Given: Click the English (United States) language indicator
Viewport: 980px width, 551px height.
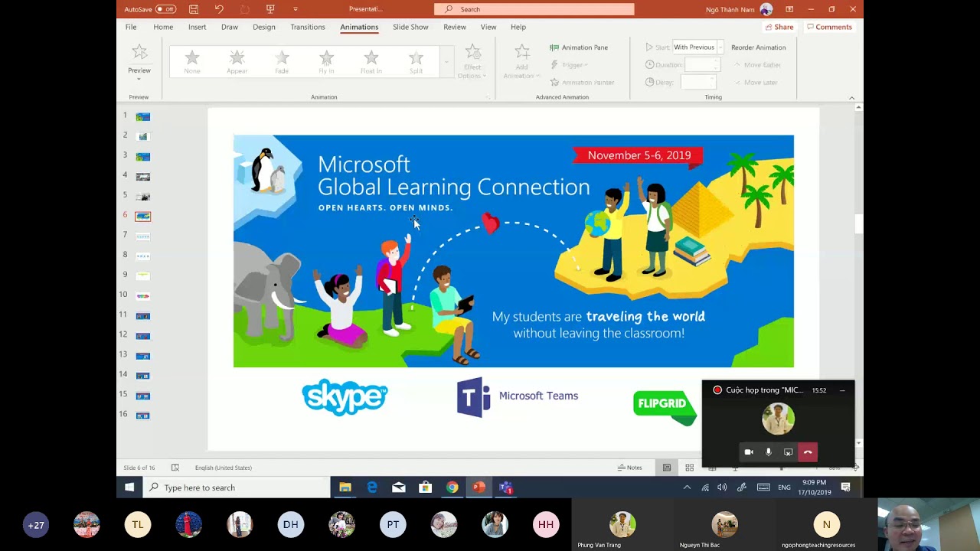Looking at the screenshot, I should pos(223,468).
